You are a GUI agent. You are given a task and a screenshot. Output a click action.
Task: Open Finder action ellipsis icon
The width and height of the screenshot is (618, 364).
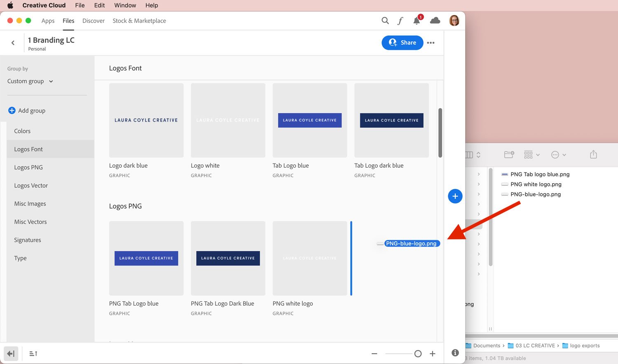[555, 155]
